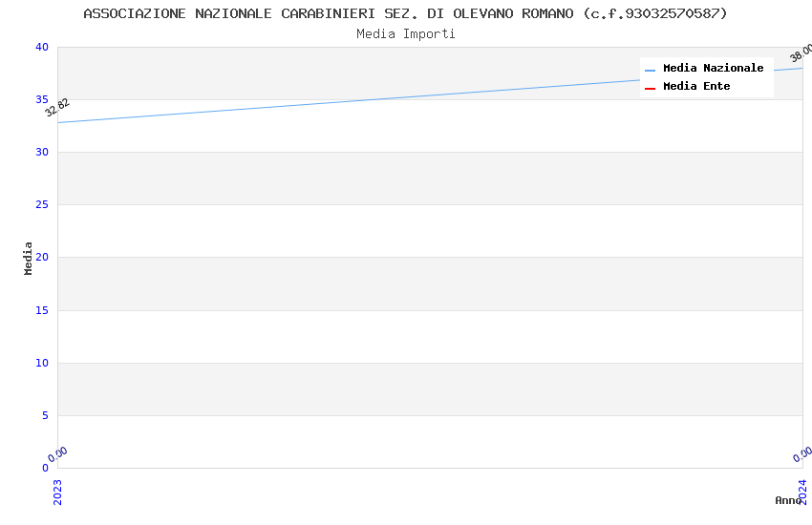Click the 0.00 label at year 2024
The width and height of the screenshot is (812, 525).
(802, 454)
